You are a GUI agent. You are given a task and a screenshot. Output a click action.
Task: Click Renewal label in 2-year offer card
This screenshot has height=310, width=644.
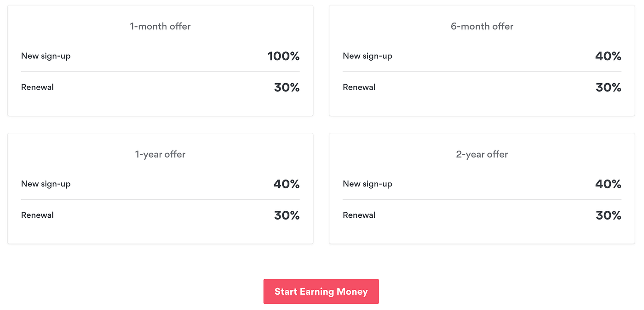pyautogui.click(x=359, y=215)
